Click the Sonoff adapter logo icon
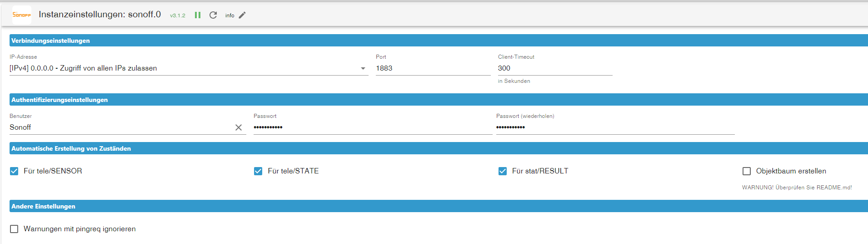 click(22, 15)
